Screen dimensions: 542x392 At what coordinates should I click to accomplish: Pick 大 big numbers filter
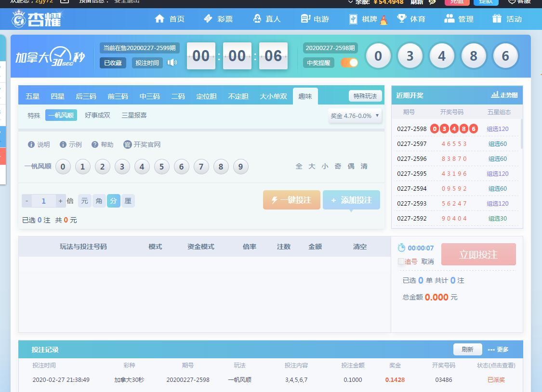312,166
